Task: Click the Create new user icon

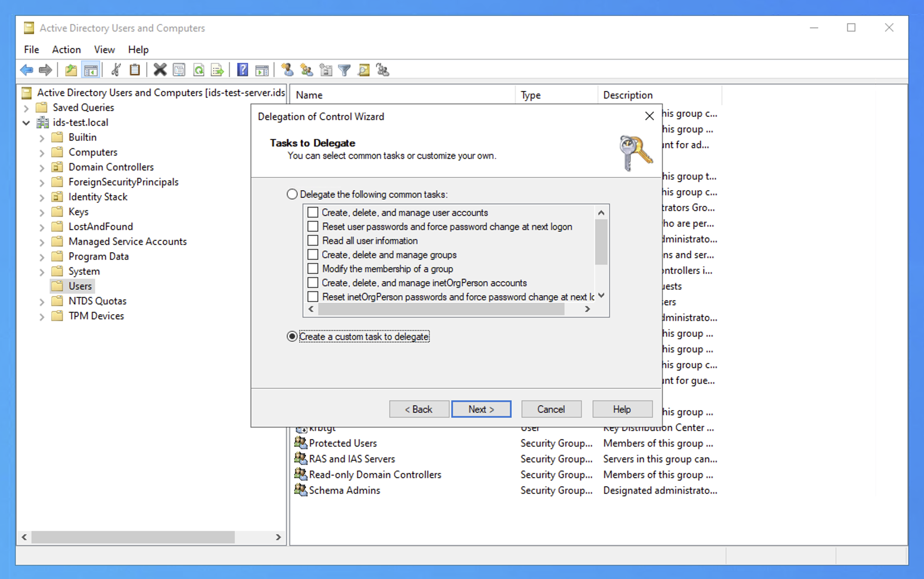Action: (287, 70)
